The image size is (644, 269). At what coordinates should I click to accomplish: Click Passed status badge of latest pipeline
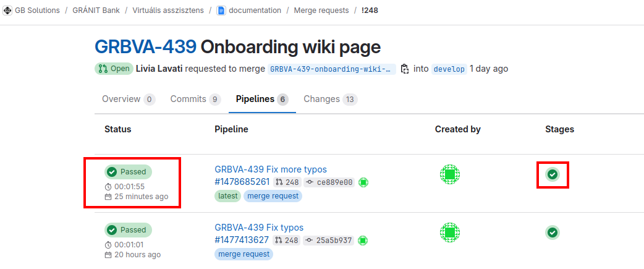(x=127, y=171)
